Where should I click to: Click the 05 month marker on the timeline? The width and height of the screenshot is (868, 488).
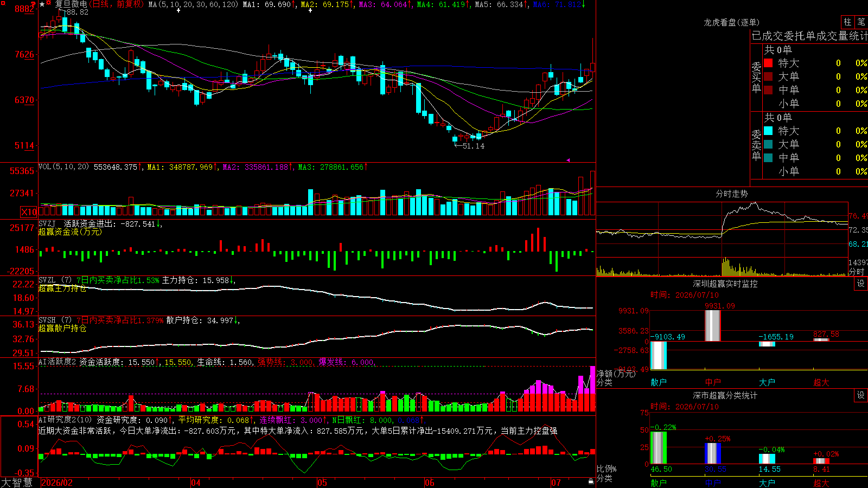[x=322, y=483]
